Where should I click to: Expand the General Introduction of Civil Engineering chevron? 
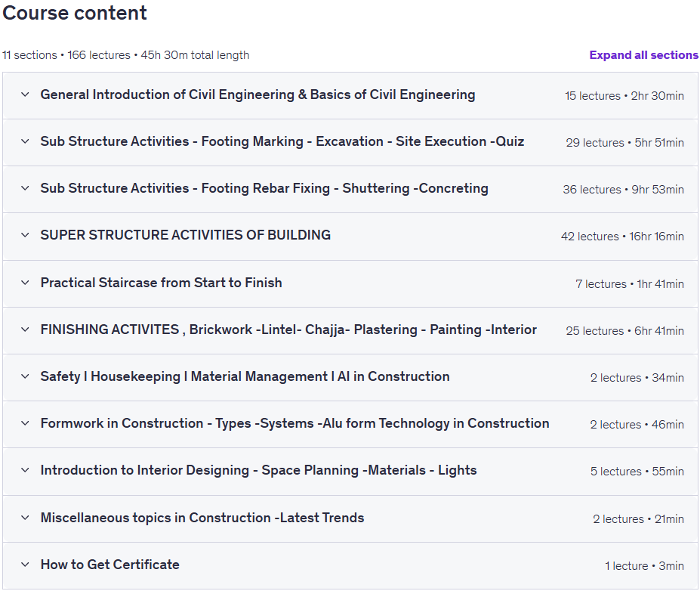click(x=25, y=94)
